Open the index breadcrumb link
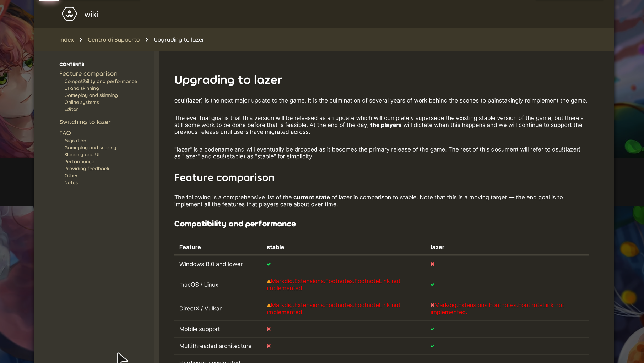The image size is (644, 363). point(66,39)
